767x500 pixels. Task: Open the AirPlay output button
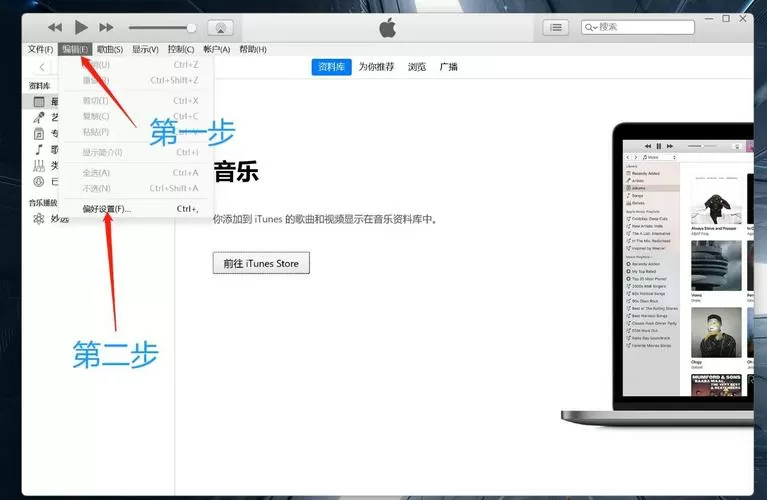pyautogui.click(x=220, y=28)
